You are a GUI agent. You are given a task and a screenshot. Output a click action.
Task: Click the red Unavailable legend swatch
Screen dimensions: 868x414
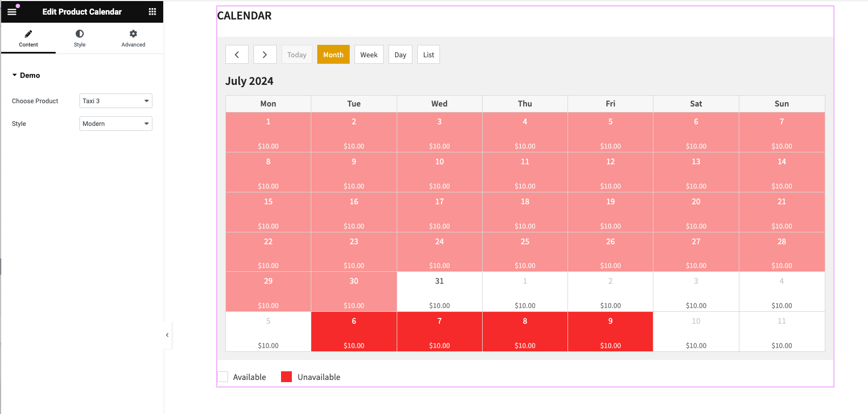click(286, 377)
